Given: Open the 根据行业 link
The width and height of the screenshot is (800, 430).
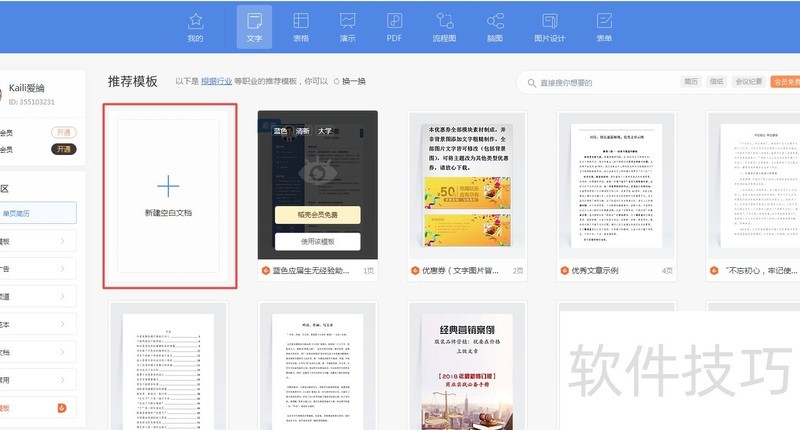Looking at the screenshot, I should (216, 81).
